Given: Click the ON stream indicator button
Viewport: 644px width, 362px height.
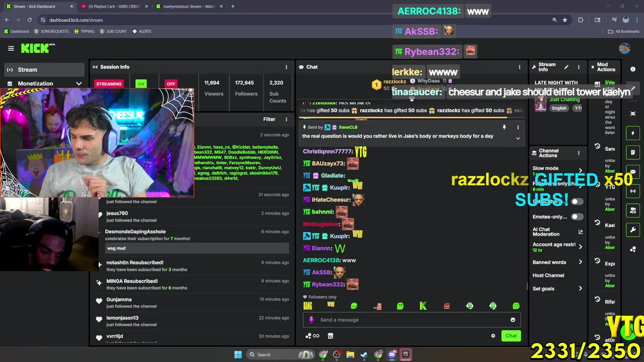Looking at the screenshot, I should pyautogui.click(x=141, y=84).
